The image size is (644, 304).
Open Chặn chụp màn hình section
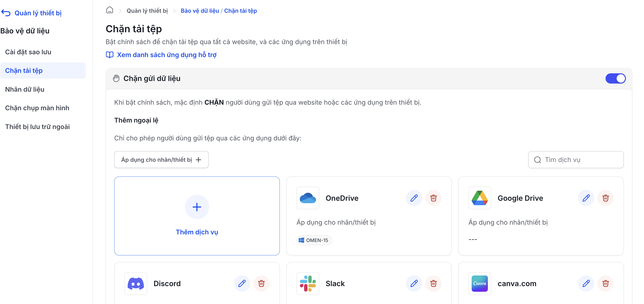(x=37, y=108)
